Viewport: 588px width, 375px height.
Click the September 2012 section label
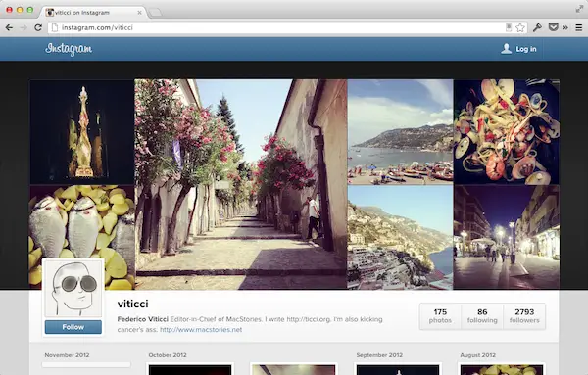click(x=379, y=355)
